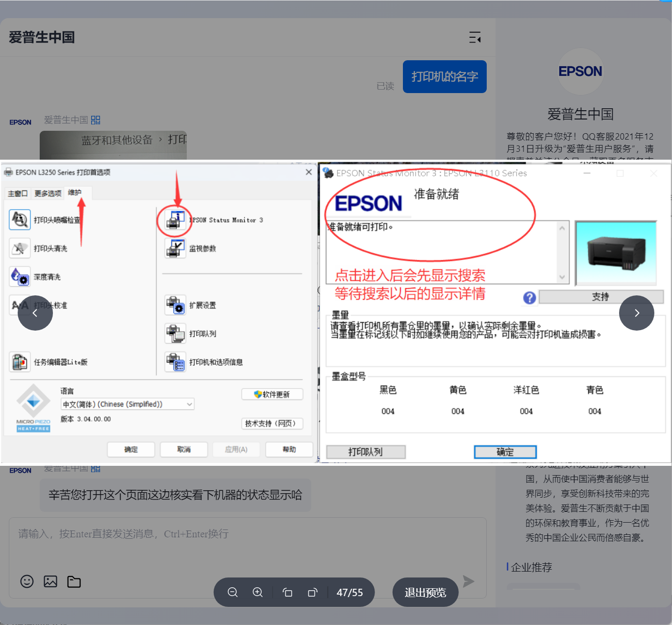
Task: Open 扩展设置 extended settings icon
Action: tap(175, 305)
